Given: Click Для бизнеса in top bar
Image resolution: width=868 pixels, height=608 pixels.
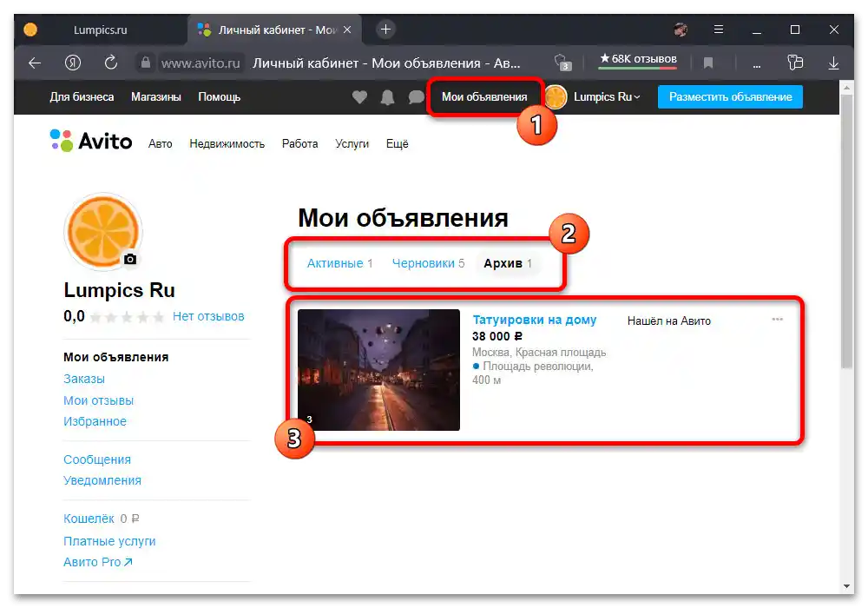Looking at the screenshot, I should point(82,97).
